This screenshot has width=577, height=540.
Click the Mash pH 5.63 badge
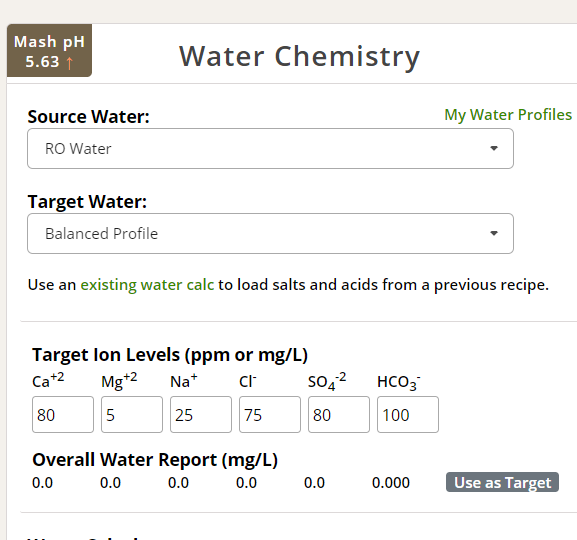(49, 51)
